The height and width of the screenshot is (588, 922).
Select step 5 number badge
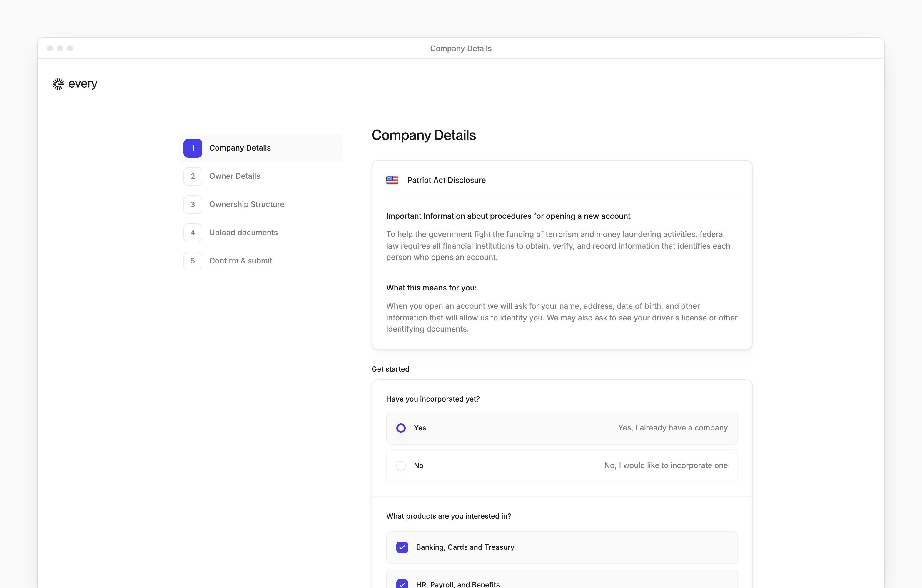(193, 261)
